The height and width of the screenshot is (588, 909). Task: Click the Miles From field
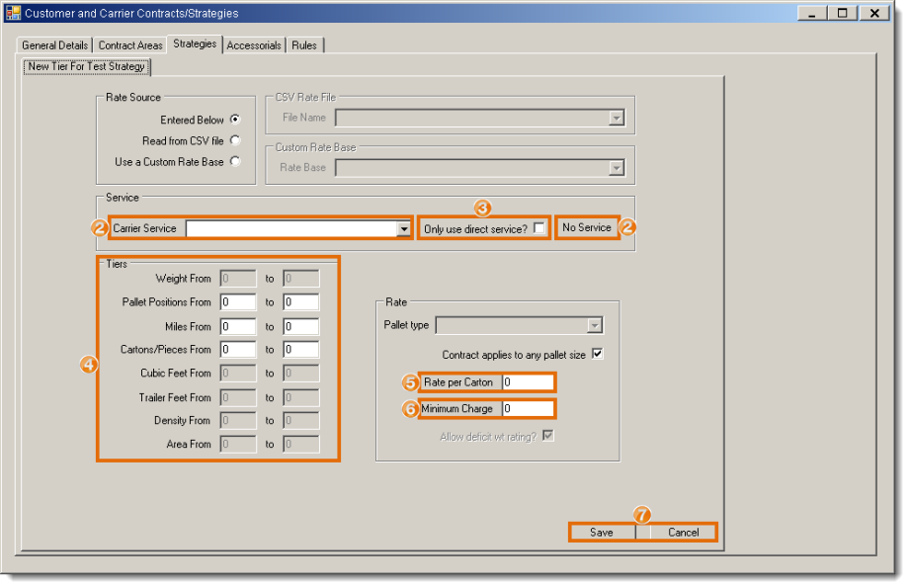(x=238, y=326)
